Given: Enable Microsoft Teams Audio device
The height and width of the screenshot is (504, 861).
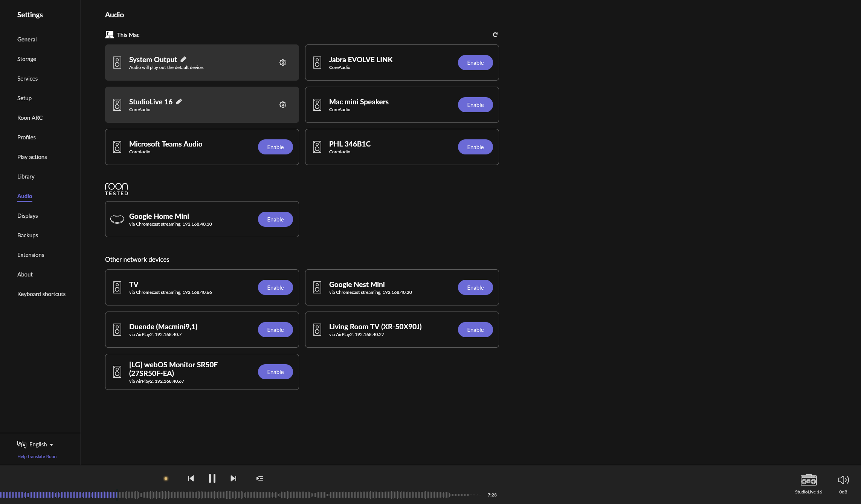Looking at the screenshot, I should point(275,147).
